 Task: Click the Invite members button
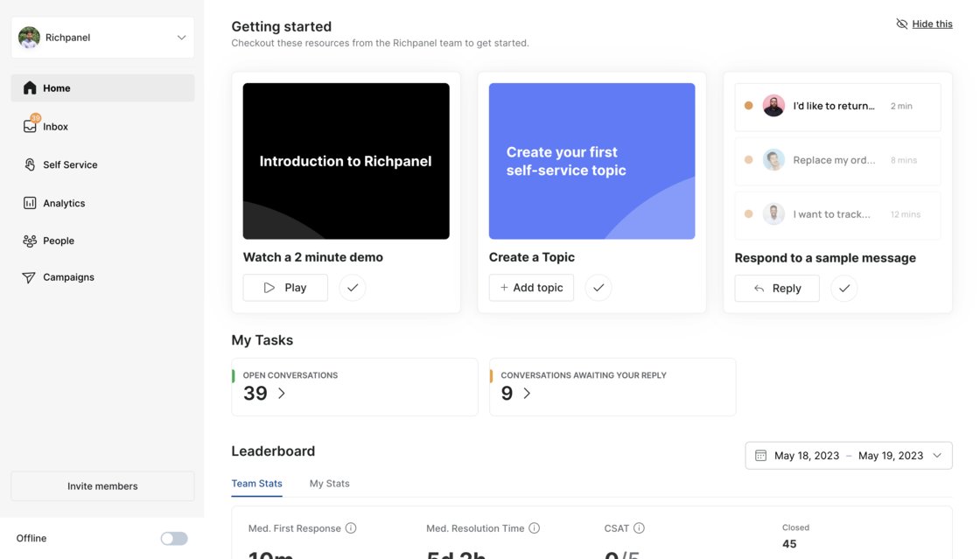pos(102,486)
